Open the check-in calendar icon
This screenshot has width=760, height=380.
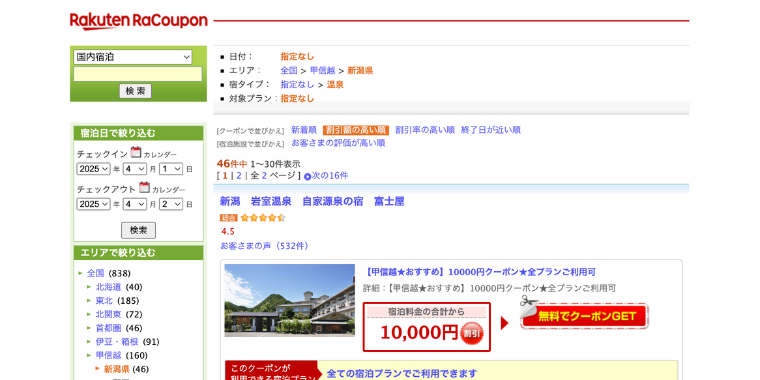point(136,152)
